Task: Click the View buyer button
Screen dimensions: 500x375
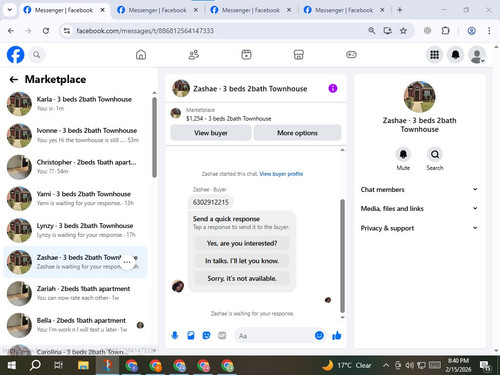Action: tap(211, 133)
